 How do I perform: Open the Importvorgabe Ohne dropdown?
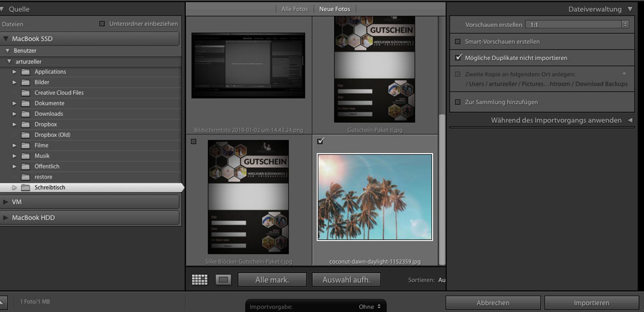pos(370,307)
